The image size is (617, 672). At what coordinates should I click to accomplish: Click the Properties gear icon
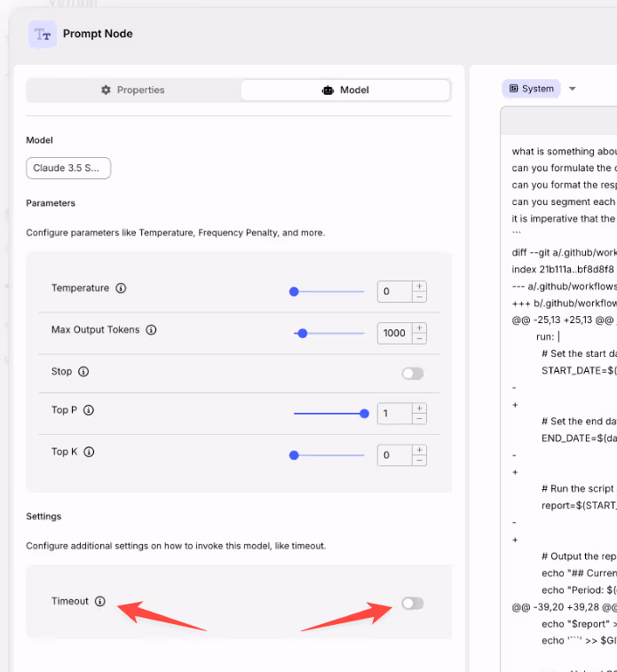[106, 90]
